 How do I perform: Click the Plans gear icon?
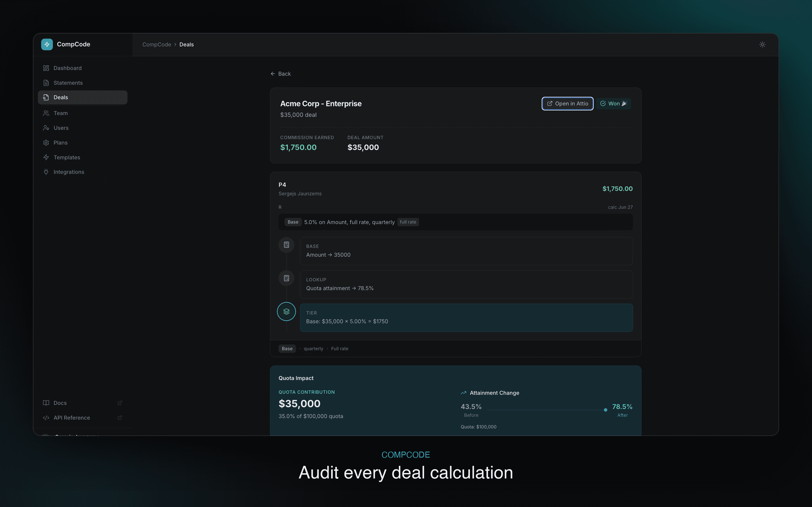click(x=46, y=143)
